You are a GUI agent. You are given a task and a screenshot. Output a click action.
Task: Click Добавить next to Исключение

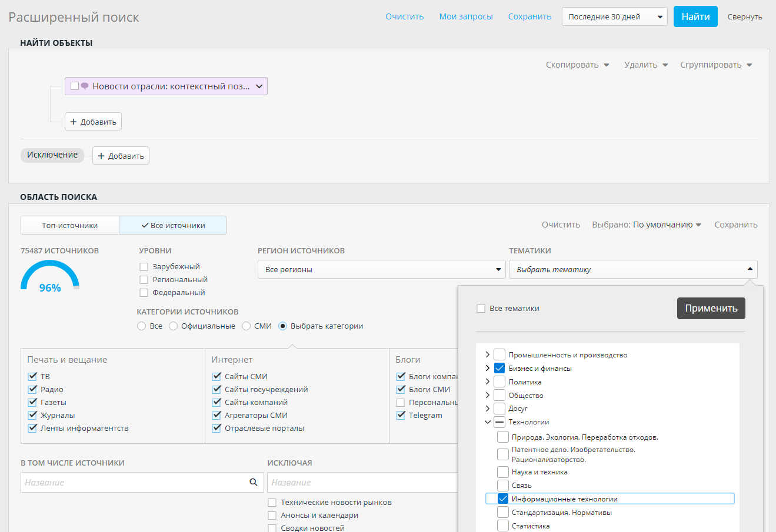coord(121,156)
